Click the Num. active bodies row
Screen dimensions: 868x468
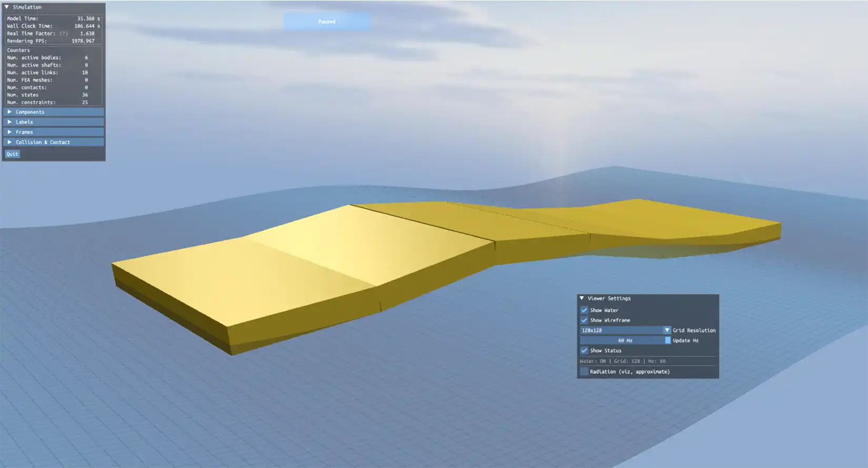point(54,57)
